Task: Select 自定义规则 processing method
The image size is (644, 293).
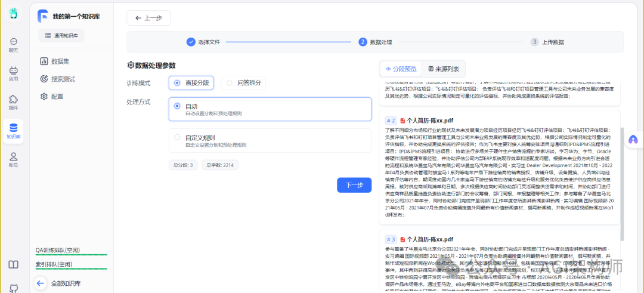Action: (270, 141)
